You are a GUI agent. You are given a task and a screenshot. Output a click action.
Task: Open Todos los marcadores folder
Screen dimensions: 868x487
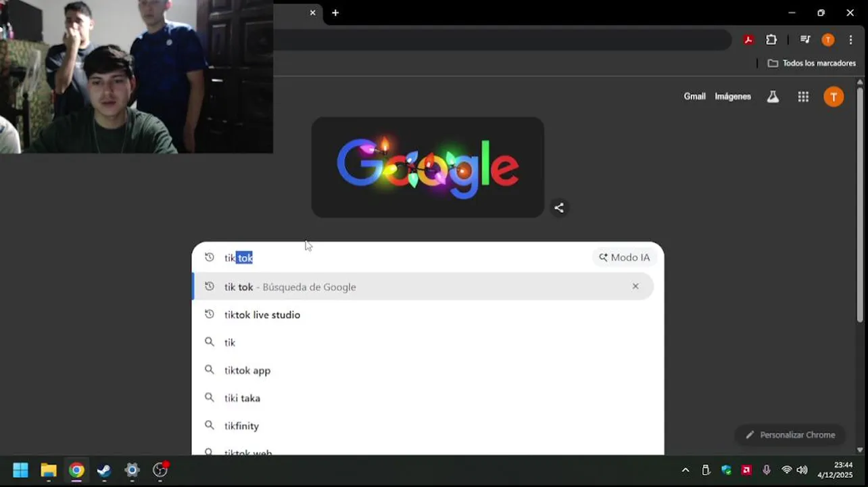tap(812, 63)
